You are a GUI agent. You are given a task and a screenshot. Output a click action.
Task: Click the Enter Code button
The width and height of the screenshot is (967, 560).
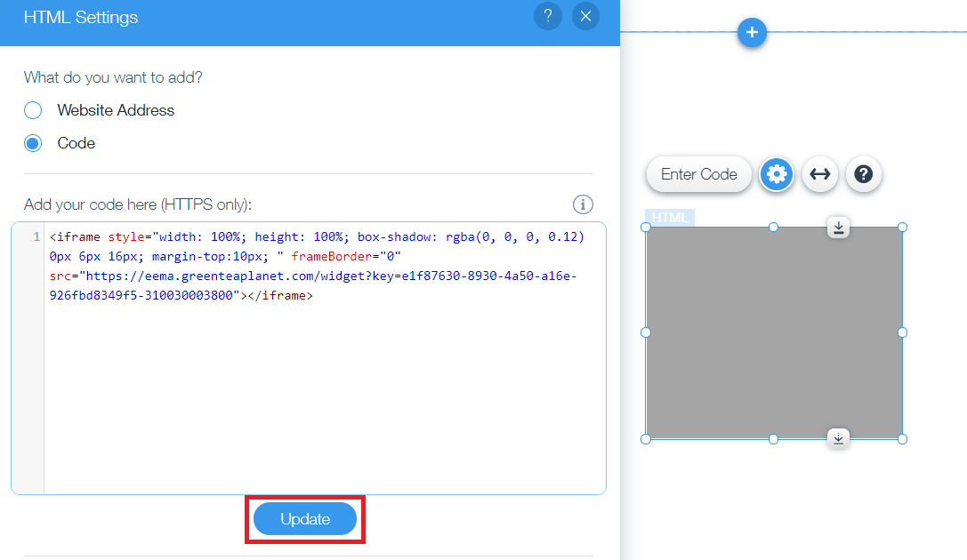click(698, 174)
